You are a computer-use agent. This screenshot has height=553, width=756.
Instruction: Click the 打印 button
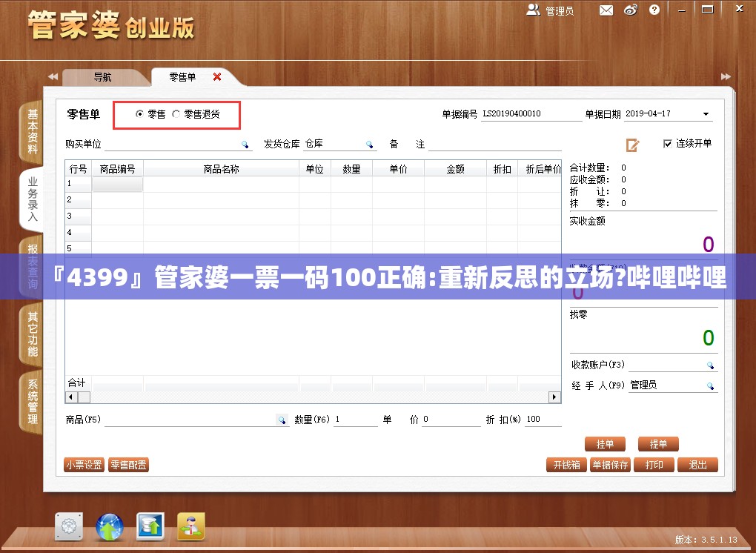click(x=654, y=465)
